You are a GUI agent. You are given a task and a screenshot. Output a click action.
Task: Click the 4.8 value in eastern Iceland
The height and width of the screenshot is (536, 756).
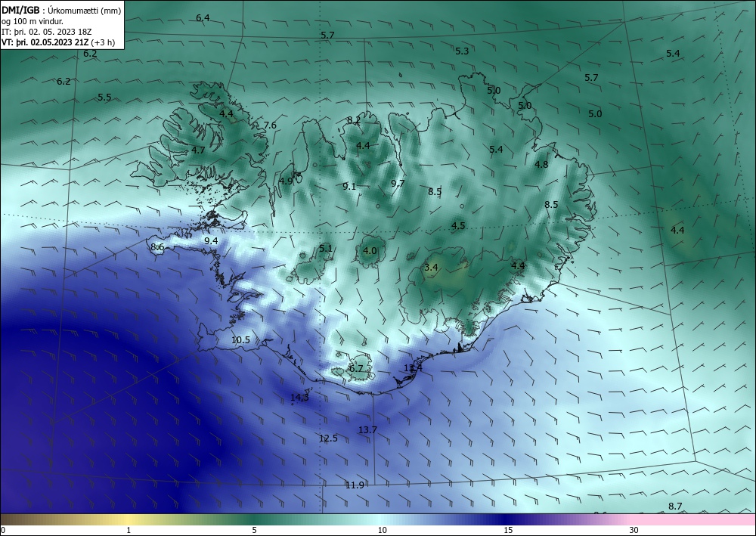point(541,164)
